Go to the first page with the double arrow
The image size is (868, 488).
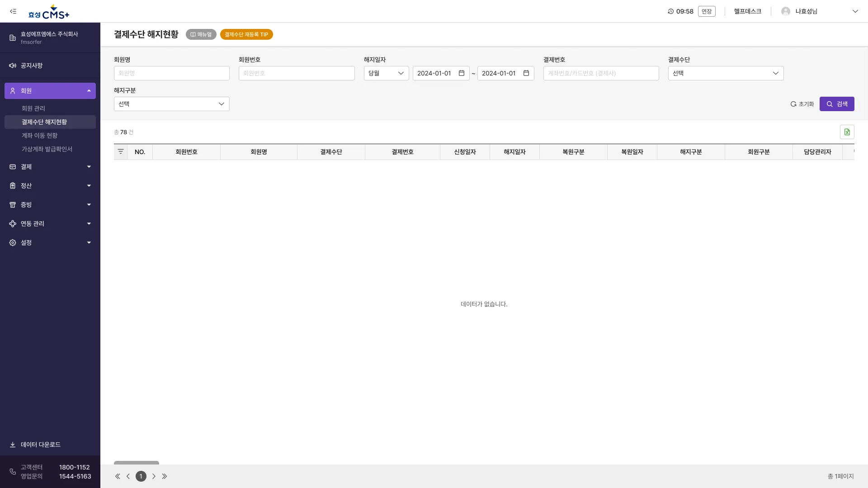pyautogui.click(x=118, y=476)
